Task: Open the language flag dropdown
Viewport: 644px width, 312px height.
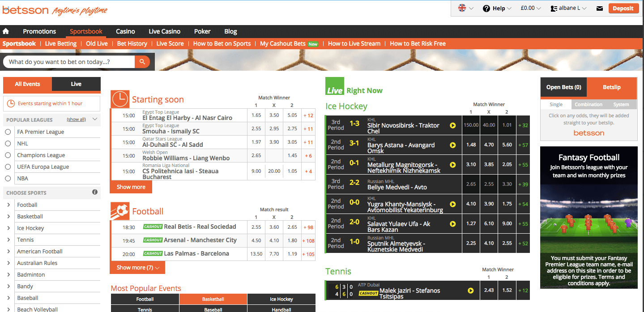Action: pyautogui.click(x=465, y=8)
